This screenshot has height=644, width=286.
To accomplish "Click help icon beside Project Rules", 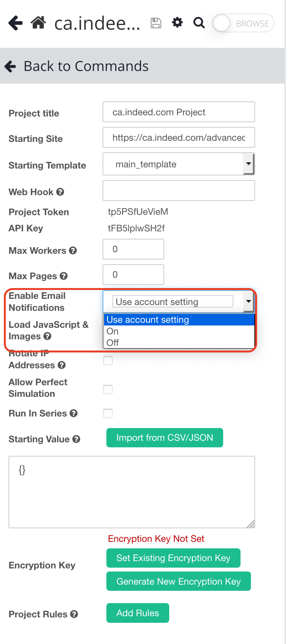I will tap(74, 614).
